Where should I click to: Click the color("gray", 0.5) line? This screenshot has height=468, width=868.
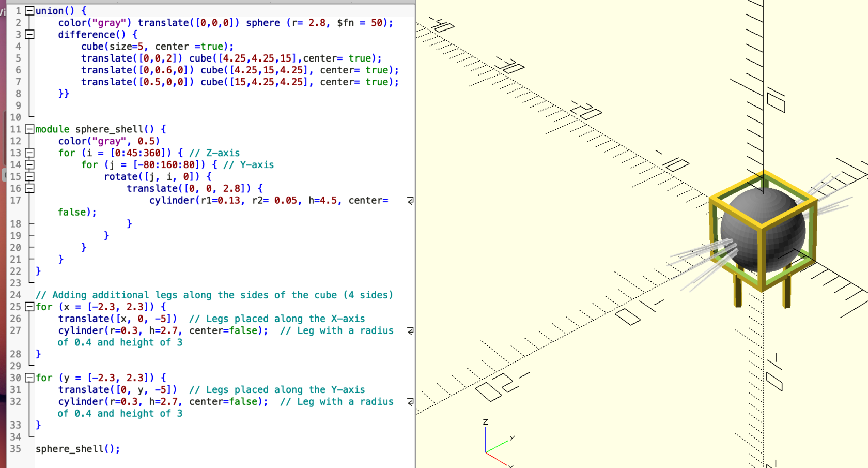(109, 141)
